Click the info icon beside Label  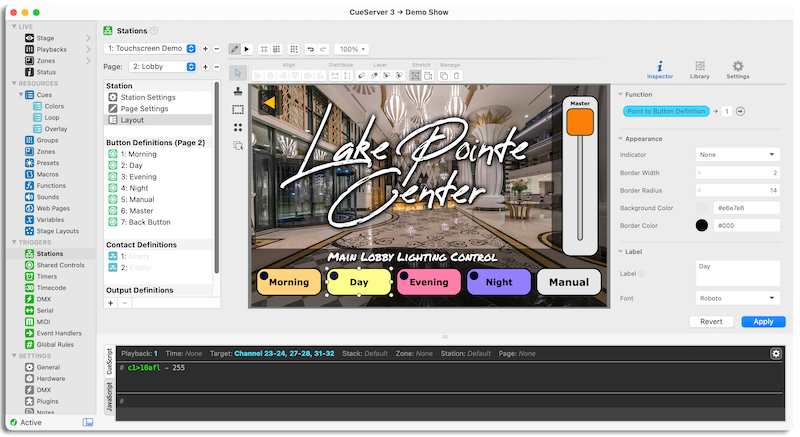641,274
